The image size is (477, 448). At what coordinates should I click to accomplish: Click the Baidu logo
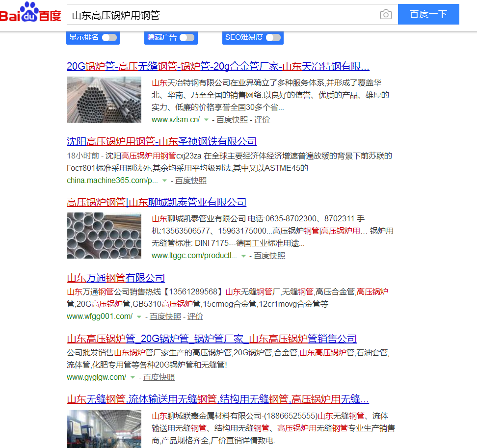point(30,12)
